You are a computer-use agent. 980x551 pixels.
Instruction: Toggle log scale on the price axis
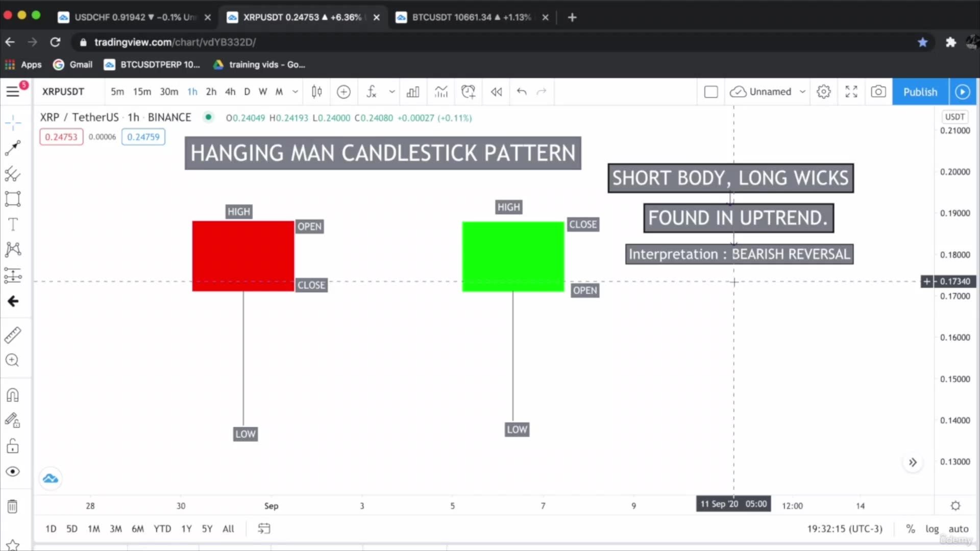point(933,529)
